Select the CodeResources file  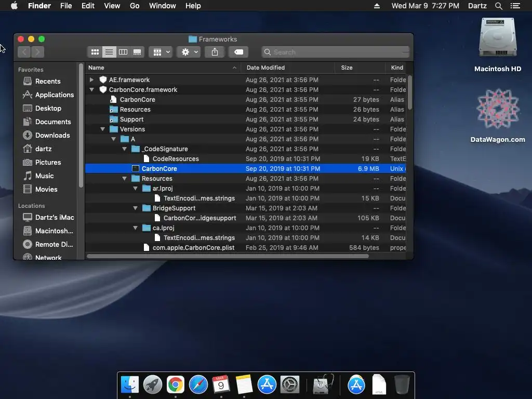point(246,159)
